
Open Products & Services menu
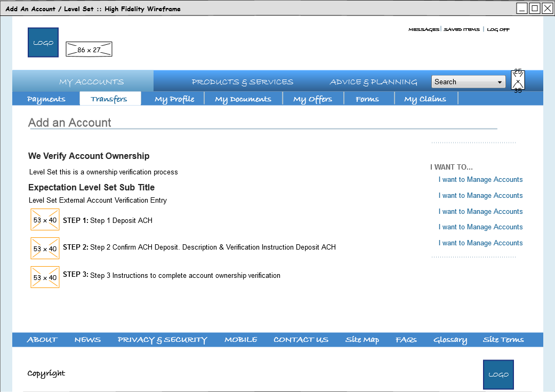[x=243, y=82]
